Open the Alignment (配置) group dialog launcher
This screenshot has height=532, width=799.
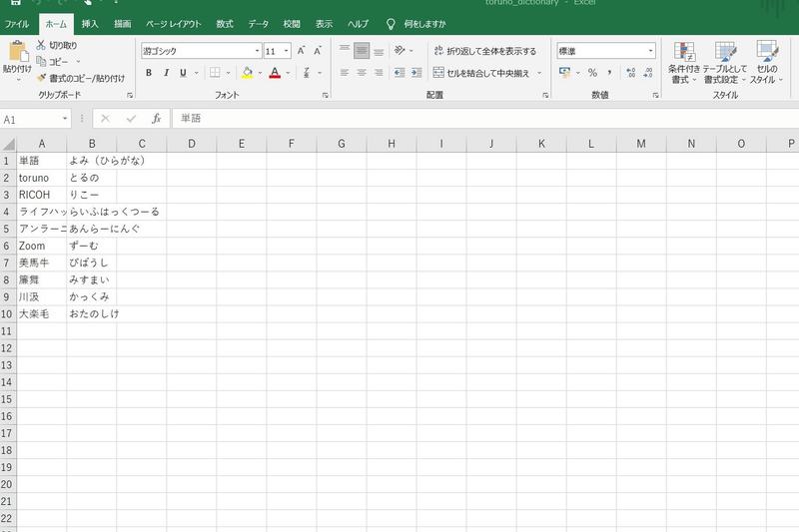click(x=545, y=95)
